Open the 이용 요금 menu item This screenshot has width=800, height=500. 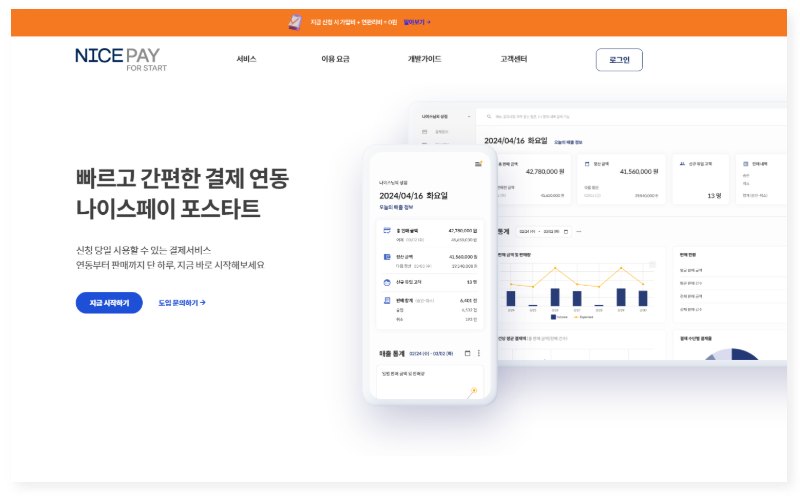[x=335, y=59]
